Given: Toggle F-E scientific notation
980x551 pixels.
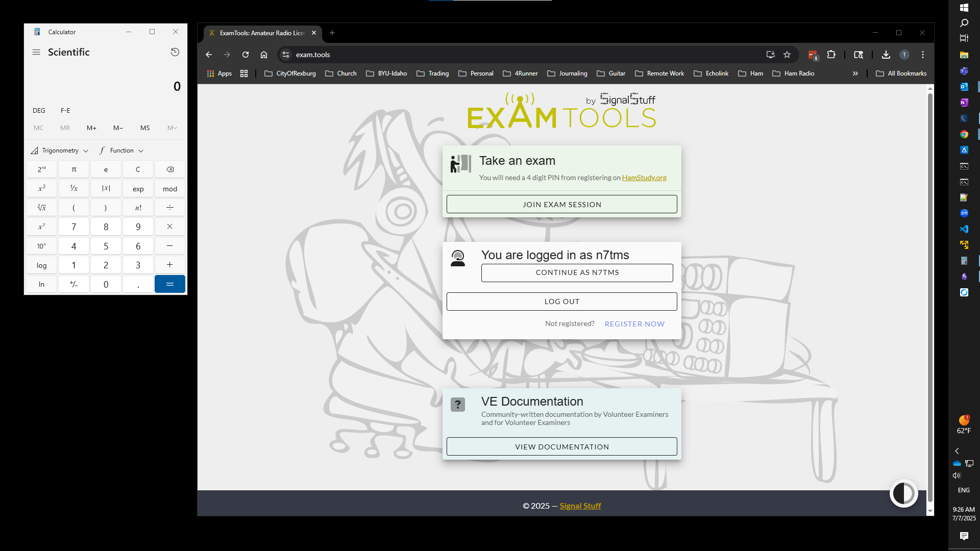Looking at the screenshot, I should click(65, 110).
